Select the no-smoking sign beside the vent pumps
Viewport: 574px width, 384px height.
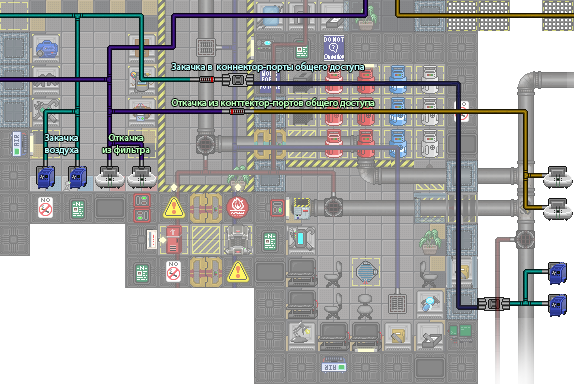pos(45,208)
